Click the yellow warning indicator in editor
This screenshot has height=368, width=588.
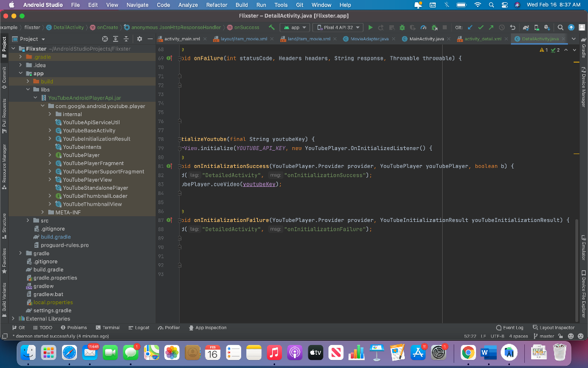tap(543, 50)
